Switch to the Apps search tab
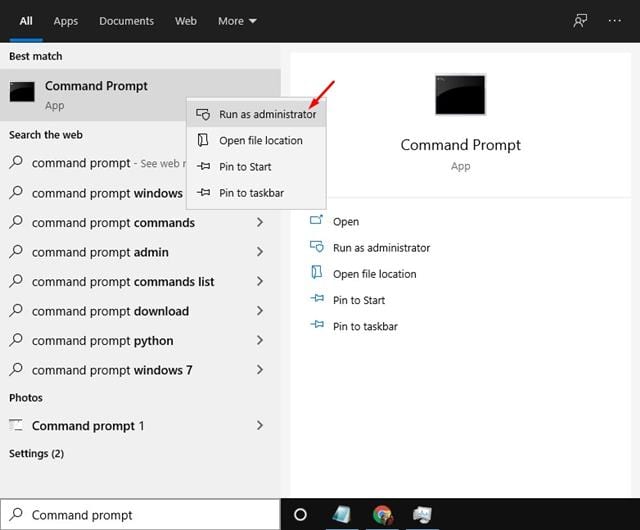 coord(65,21)
